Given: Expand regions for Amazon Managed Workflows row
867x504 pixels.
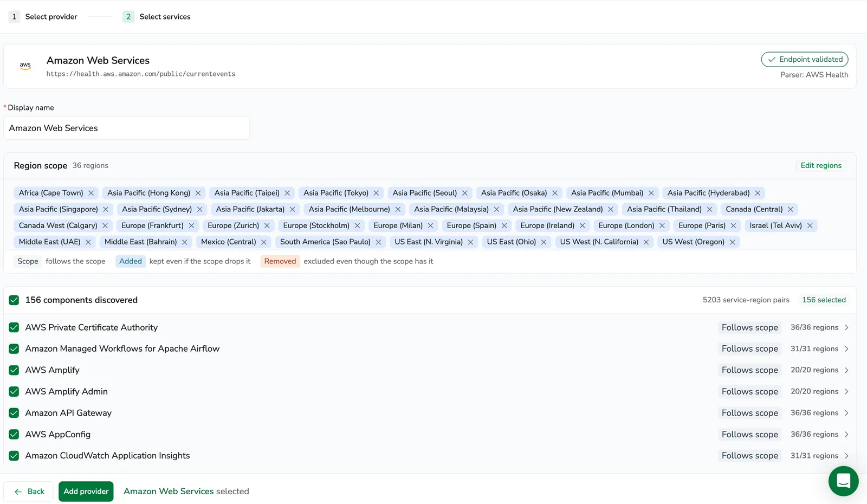Looking at the screenshot, I should (x=846, y=349).
